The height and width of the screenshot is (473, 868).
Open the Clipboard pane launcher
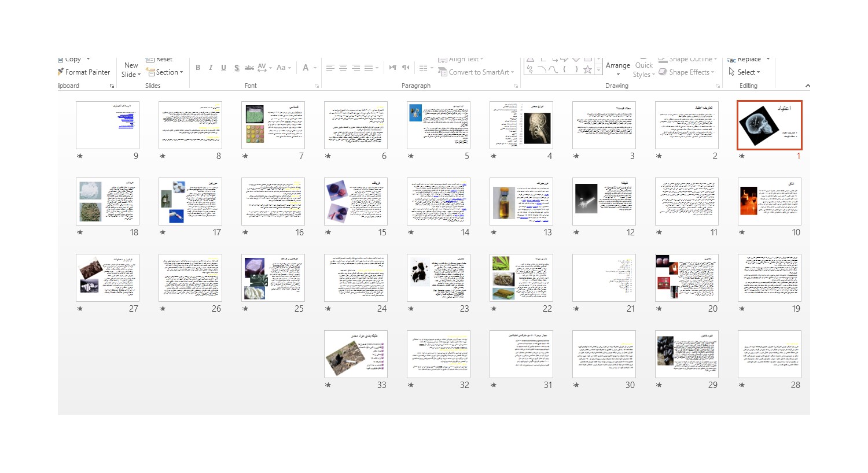pyautogui.click(x=112, y=86)
